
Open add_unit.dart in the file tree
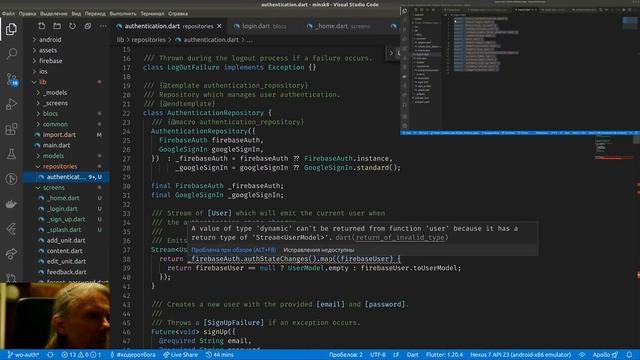coord(66,240)
